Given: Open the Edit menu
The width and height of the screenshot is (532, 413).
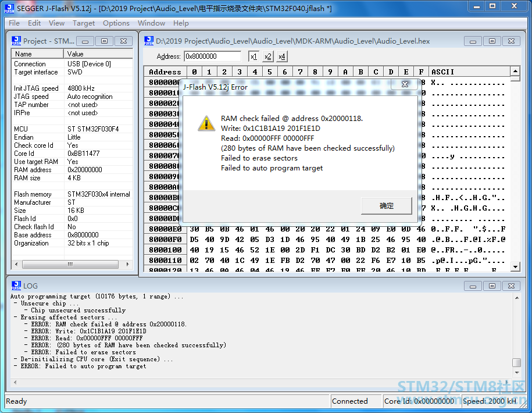Looking at the screenshot, I should coord(34,23).
